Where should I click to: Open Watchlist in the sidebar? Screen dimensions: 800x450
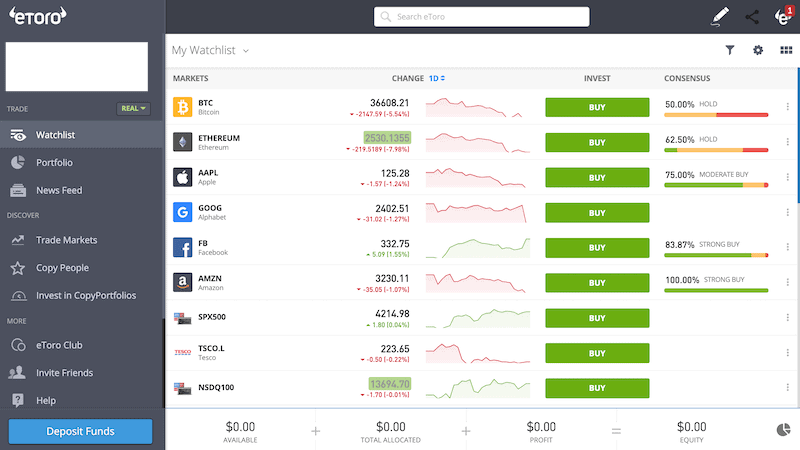pyautogui.click(x=82, y=135)
